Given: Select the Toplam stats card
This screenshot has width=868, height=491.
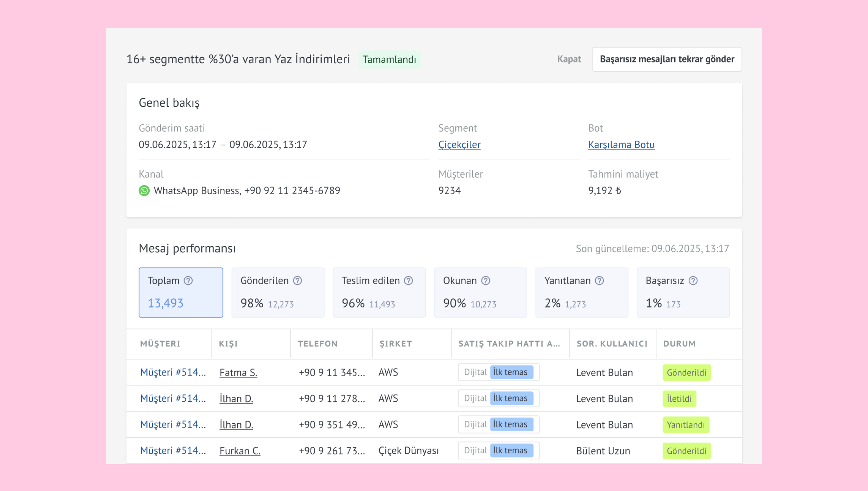Looking at the screenshot, I should (181, 292).
